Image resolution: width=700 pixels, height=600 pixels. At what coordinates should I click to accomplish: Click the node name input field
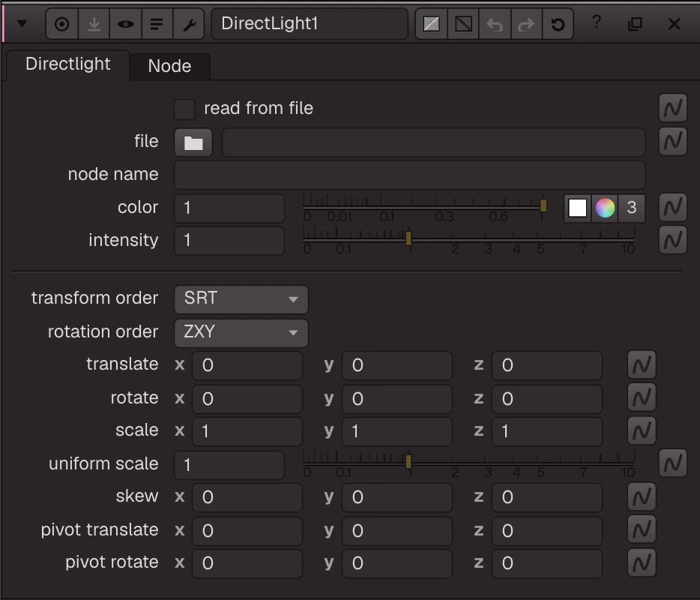pyautogui.click(x=409, y=175)
